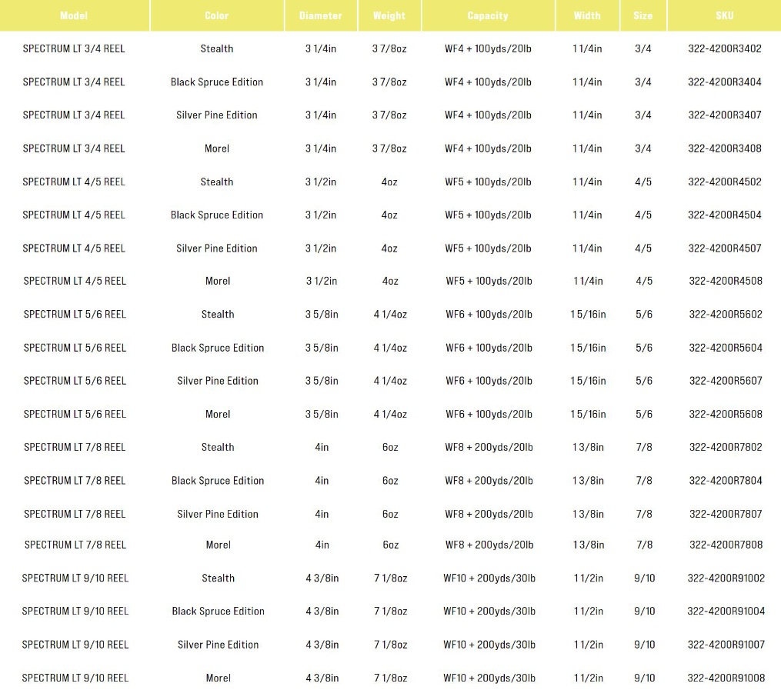Screen dimensions: 781x700
Task: Select the SKU column header
Action: coord(724,15)
